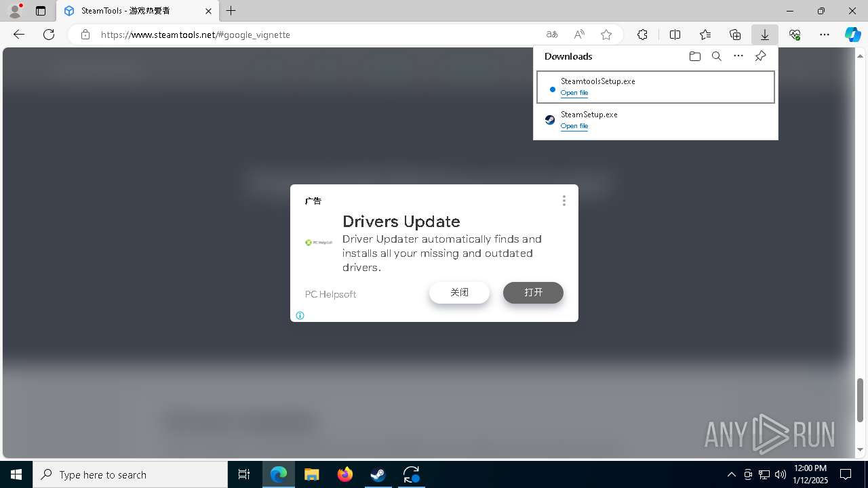Click the translate page icon
The height and width of the screenshot is (488, 868).
pyautogui.click(x=552, y=35)
